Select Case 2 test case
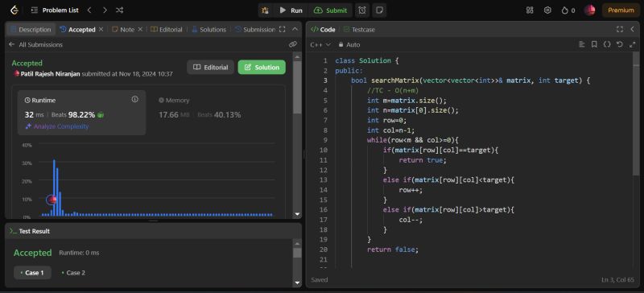This screenshot has width=644, height=293. click(73, 273)
